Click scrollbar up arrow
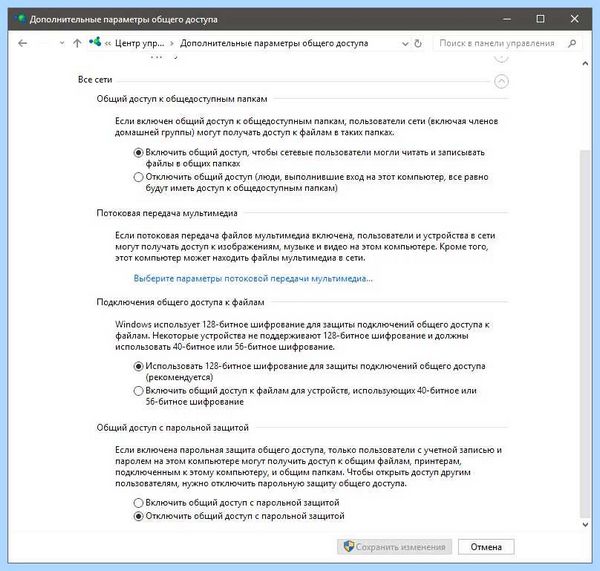The width and height of the screenshot is (600, 571). coord(585,64)
